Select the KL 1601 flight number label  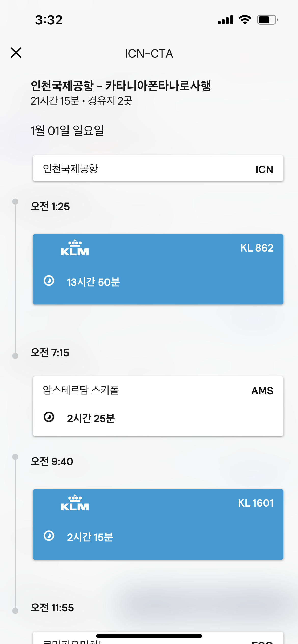255,503
